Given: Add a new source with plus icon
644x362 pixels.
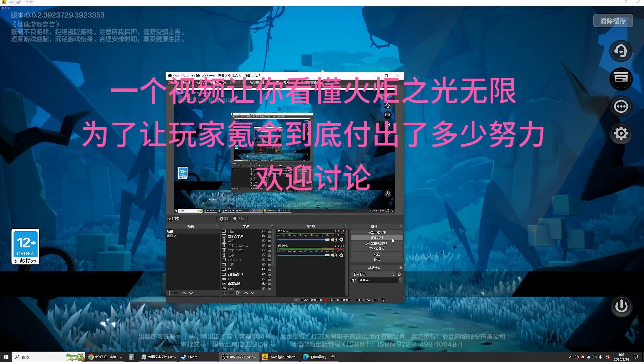Looking at the screenshot, I should (x=225, y=293).
